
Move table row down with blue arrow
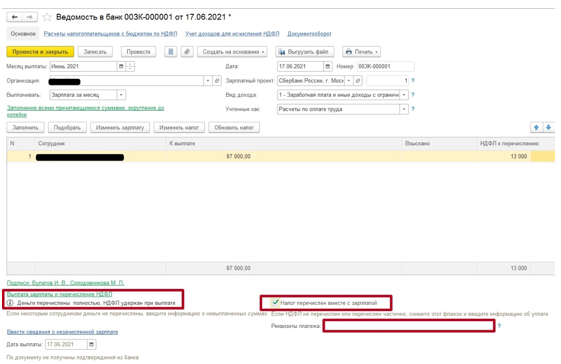pos(548,127)
